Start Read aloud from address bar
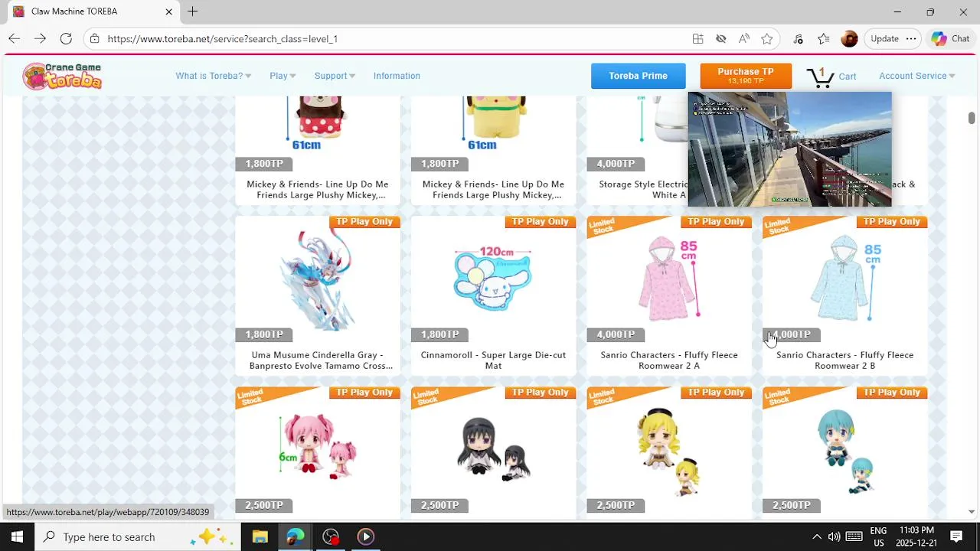The image size is (980, 551). tap(743, 38)
